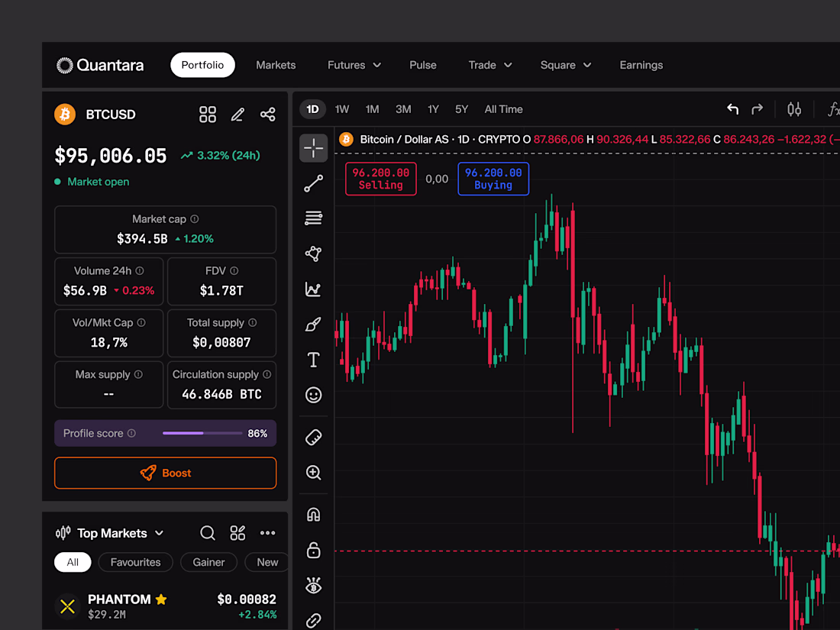Navigate to Earnings
Viewport: 840px width, 630px height.
click(641, 65)
